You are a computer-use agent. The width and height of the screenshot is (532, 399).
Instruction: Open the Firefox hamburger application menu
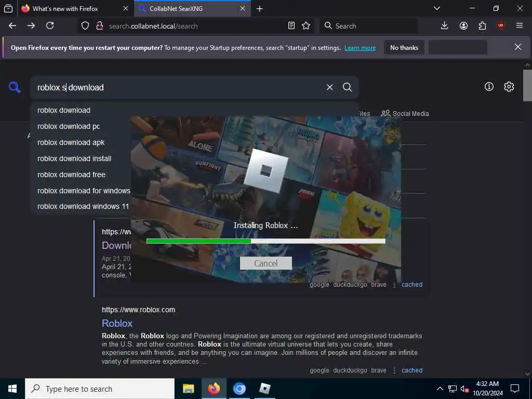(x=520, y=26)
